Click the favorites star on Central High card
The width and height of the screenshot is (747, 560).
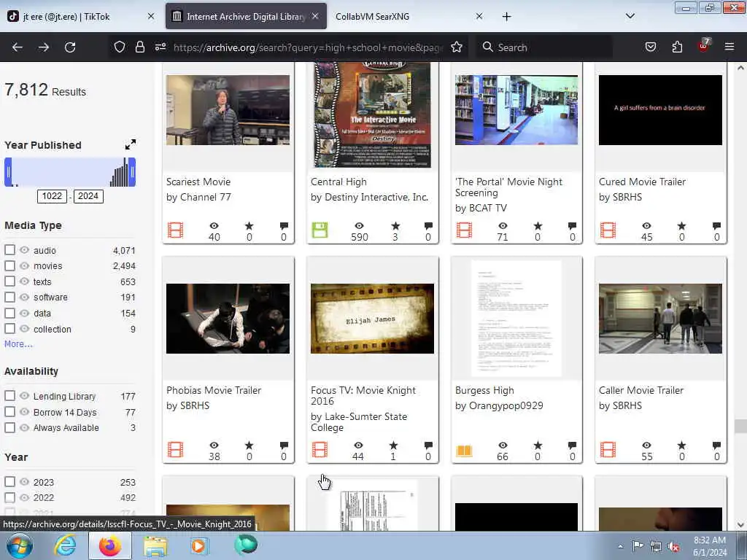pyautogui.click(x=395, y=226)
